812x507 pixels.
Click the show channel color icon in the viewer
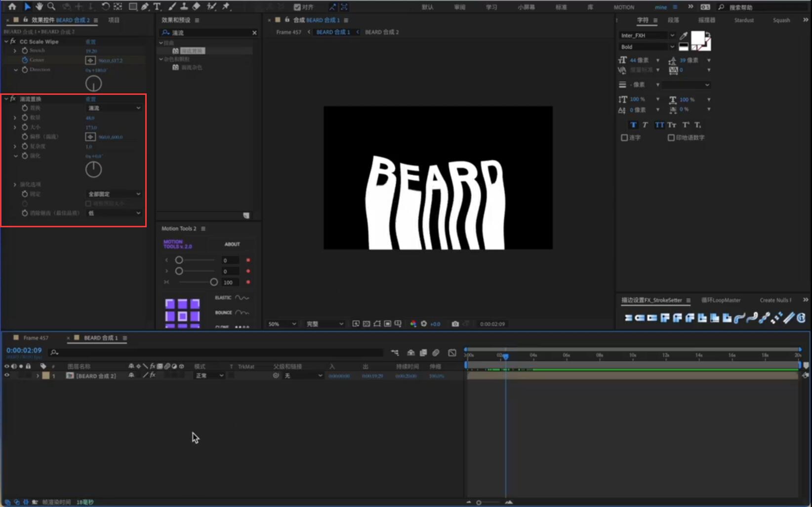(x=413, y=324)
